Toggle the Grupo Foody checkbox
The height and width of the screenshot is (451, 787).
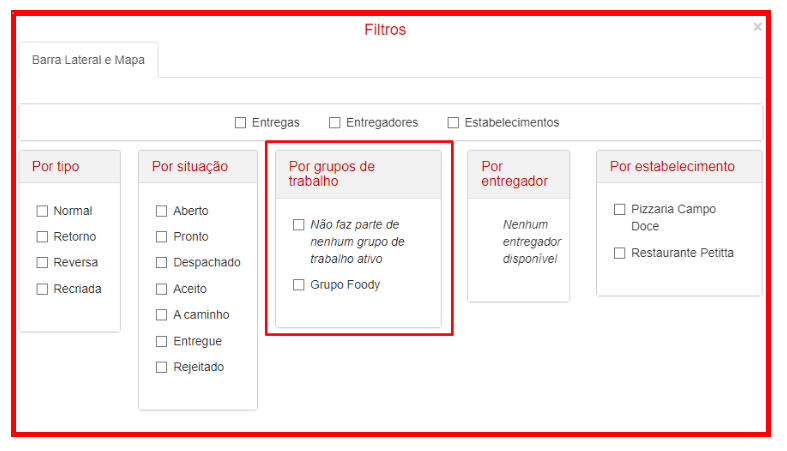299,285
